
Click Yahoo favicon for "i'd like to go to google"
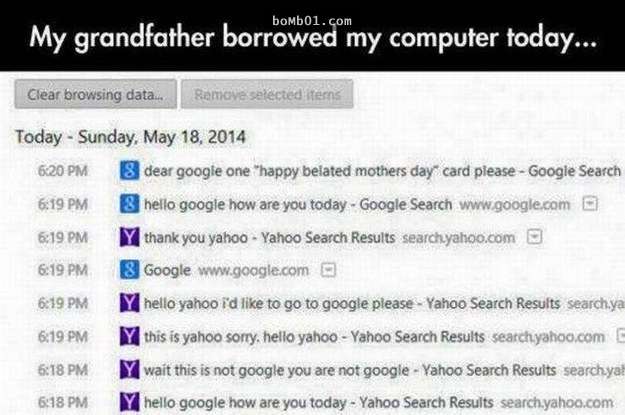coord(128,303)
